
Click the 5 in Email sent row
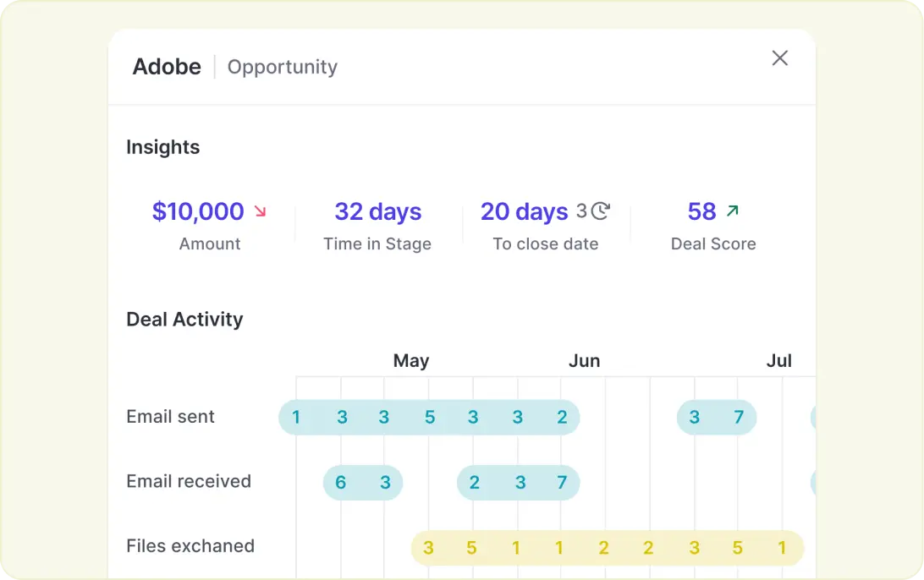click(x=430, y=417)
